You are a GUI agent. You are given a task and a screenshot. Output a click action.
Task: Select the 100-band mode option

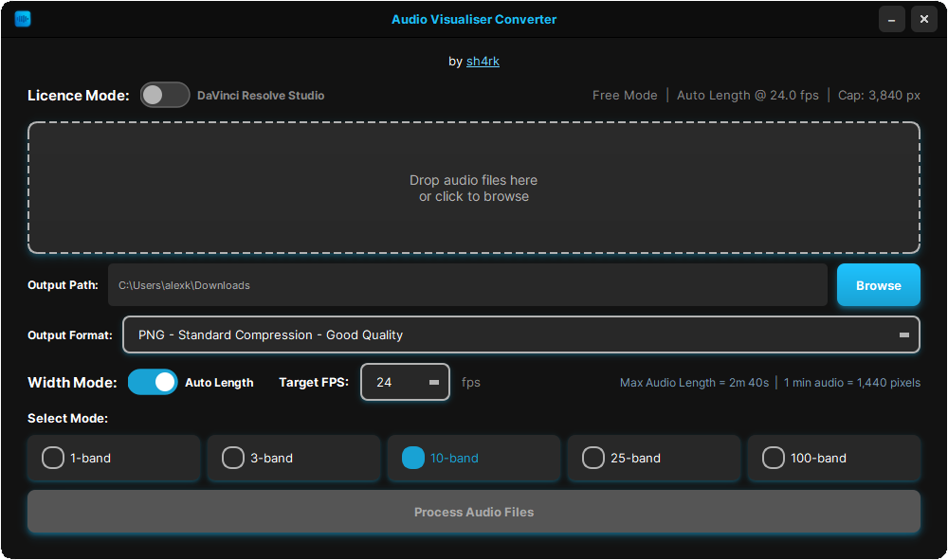point(774,458)
